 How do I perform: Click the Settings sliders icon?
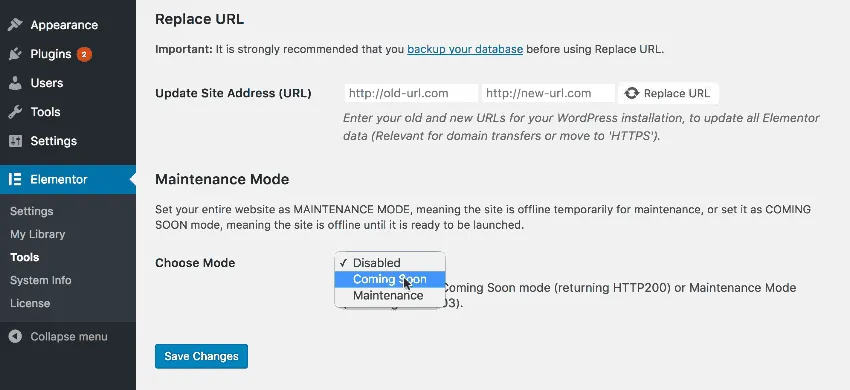tap(15, 141)
